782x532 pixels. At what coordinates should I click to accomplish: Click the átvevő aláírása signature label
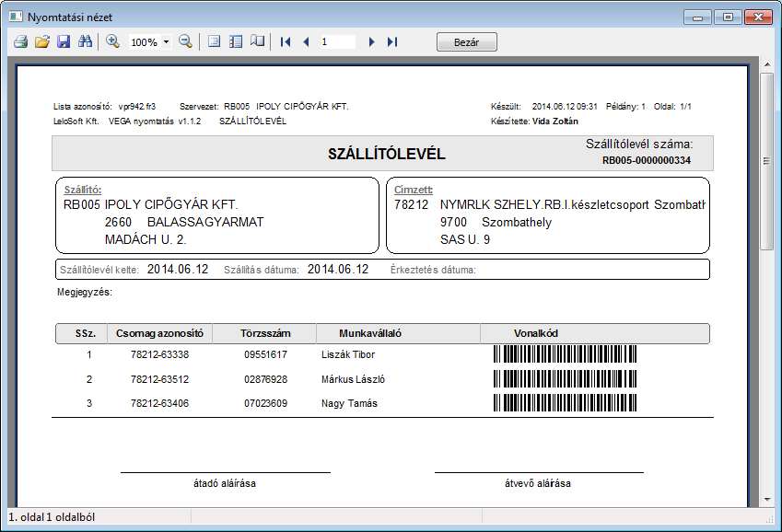[538, 483]
